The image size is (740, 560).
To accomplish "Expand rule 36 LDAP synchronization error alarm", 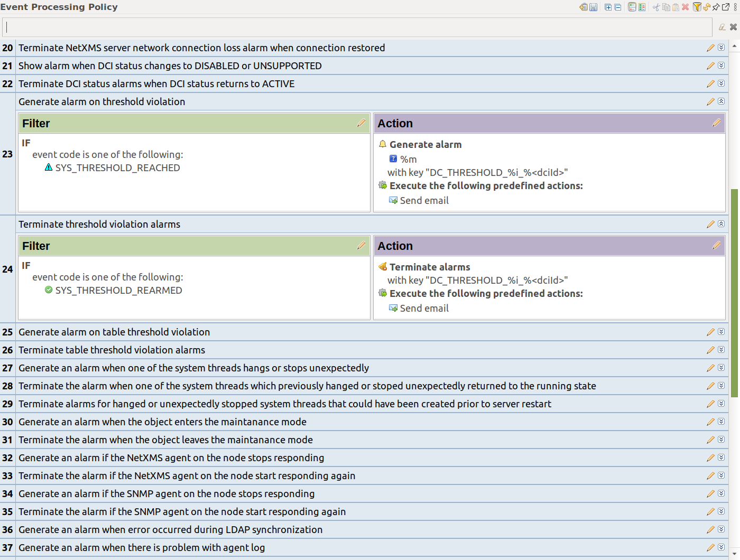I will (x=721, y=529).
